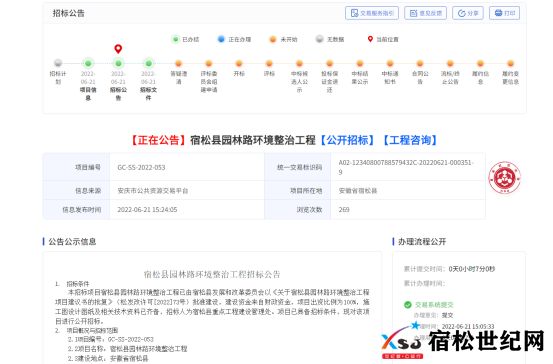
Task: Open the 交易服务指引 guide button
Action: coord(372,13)
